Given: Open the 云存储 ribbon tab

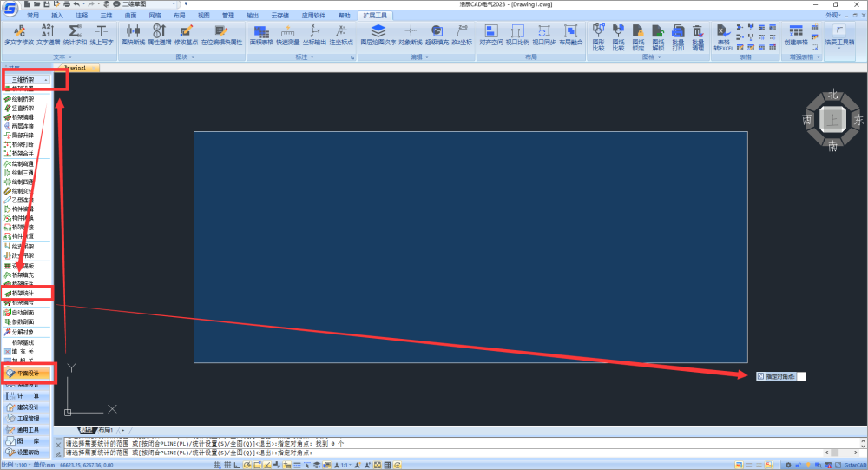Looking at the screenshot, I should click(281, 16).
